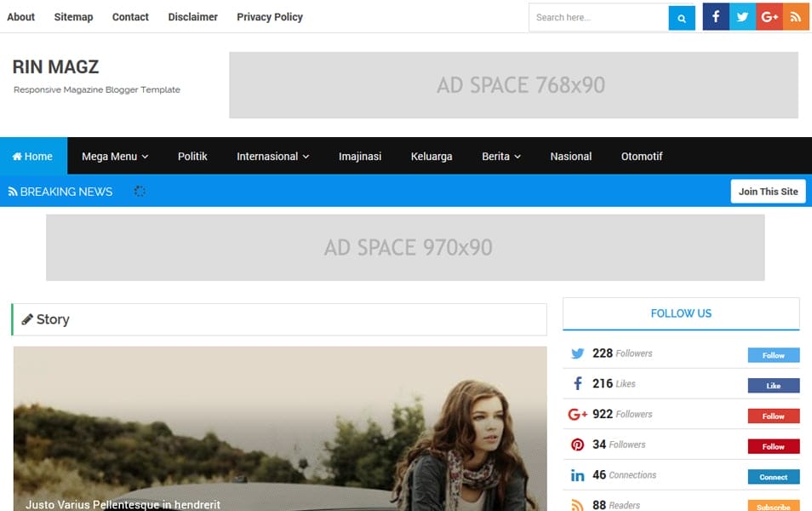The width and height of the screenshot is (812, 511).
Task: Expand the Berita dropdown
Action: click(500, 156)
